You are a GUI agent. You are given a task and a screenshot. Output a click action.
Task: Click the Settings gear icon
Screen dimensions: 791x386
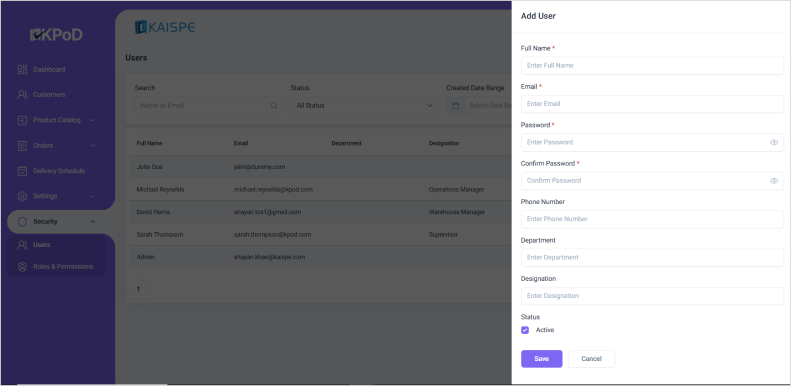coord(22,196)
